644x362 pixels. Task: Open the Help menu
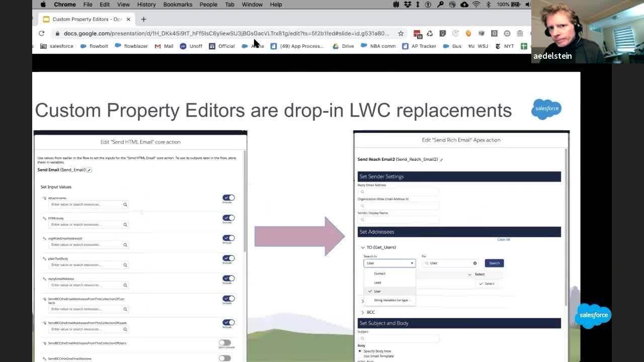click(276, 5)
